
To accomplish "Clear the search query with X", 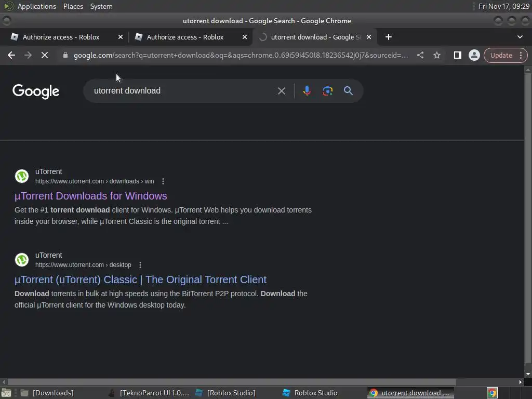I will [x=281, y=91].
